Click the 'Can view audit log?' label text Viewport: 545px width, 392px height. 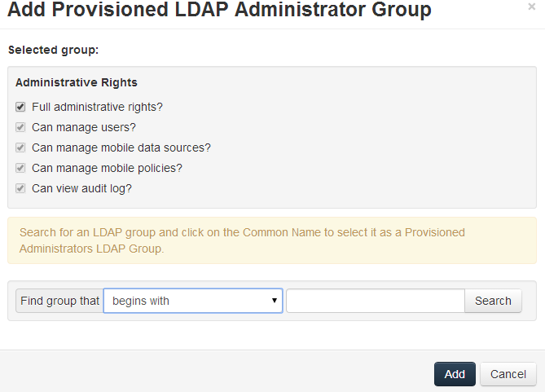(x=81, y=188)
